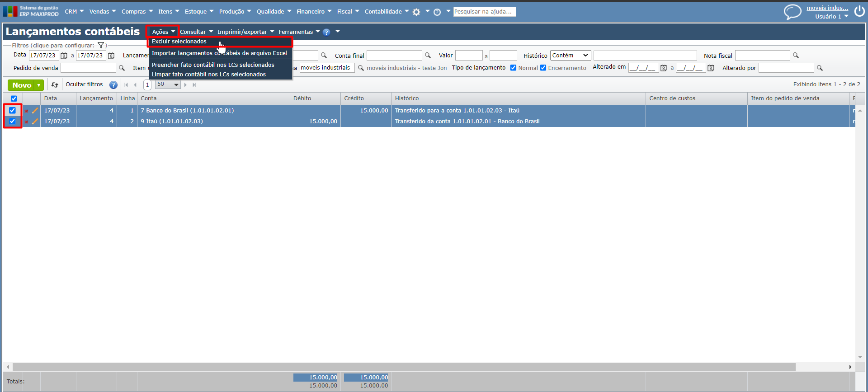Delete the Itaú row with red x

click(x=26, y=122)
